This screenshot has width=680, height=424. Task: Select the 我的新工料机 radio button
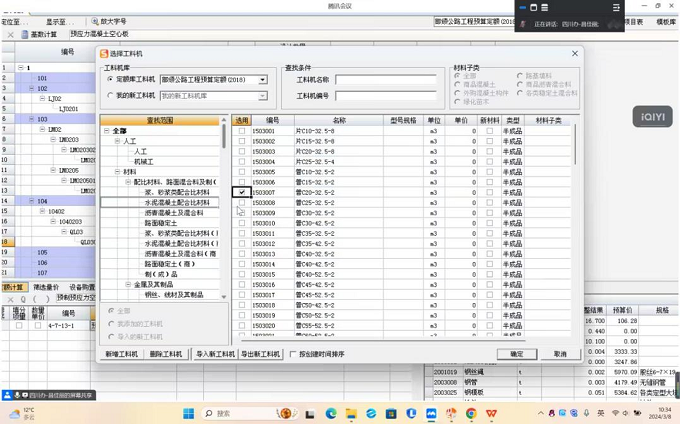click(x=110, y=95)
